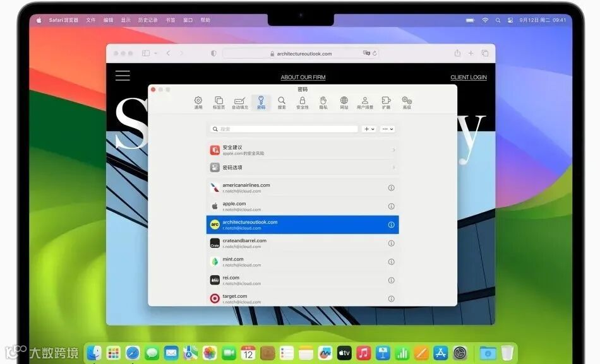Select the americanairlines.com password entry

coord(303,188)
